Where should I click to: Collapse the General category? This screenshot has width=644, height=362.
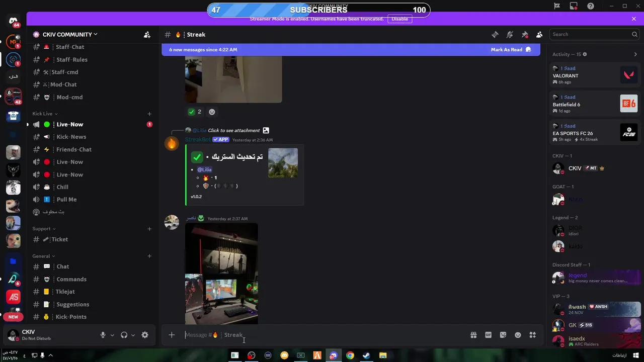(44, 256)
